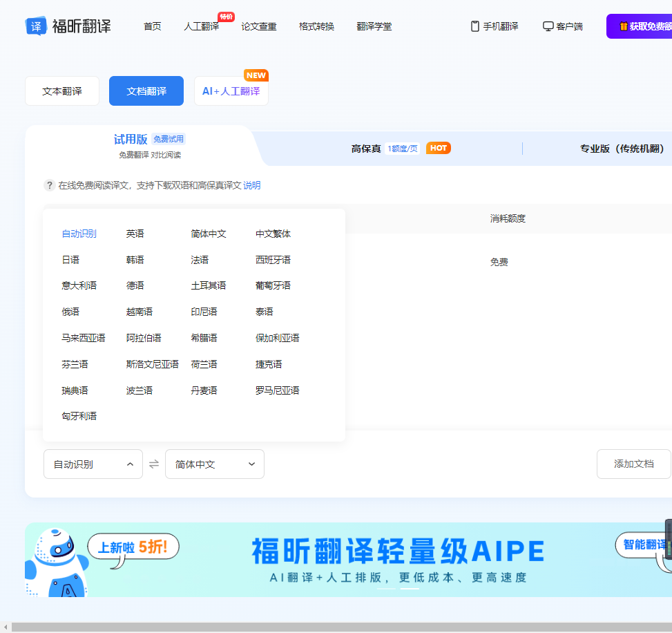Screen dimensions: 672x633
Task: Choose 土耳其语 in the language list
Action: tap(209, 285)
